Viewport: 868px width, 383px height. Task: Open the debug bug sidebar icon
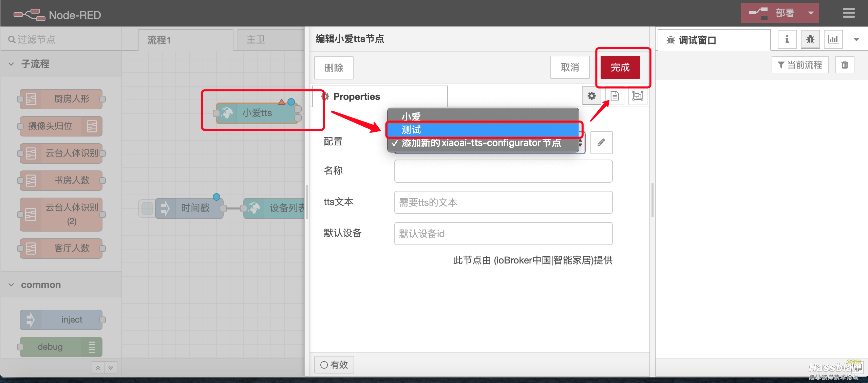pos(810,39)
